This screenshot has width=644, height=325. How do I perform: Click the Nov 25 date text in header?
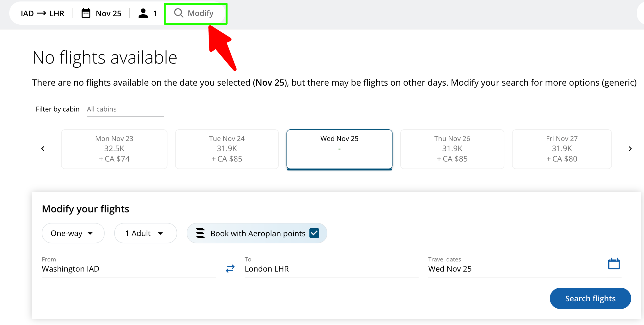(108, 13)
